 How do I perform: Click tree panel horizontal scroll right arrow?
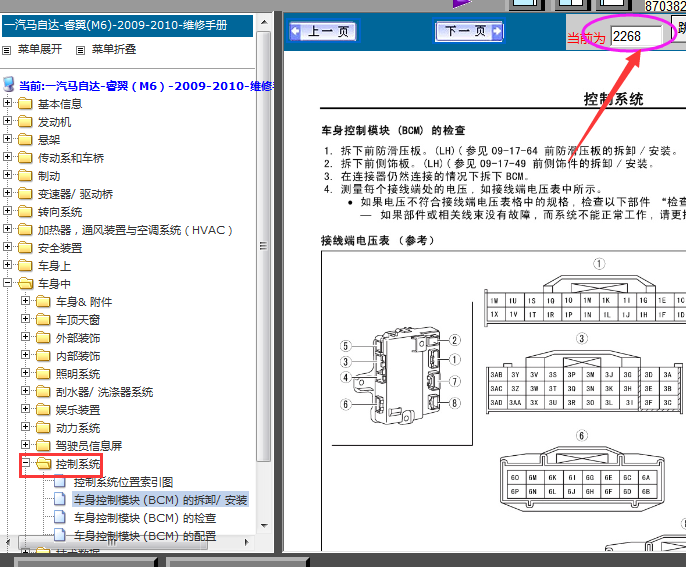pyautogui.click(x=247, y=542)
